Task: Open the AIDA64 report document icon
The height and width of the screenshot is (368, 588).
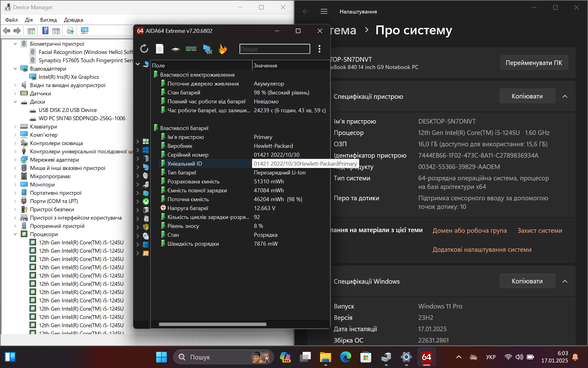Action: click(160, 49)
